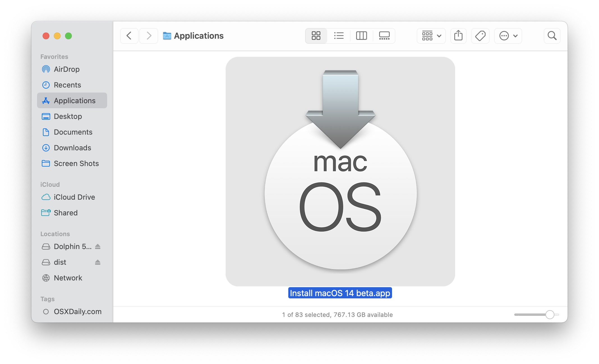Open the Tags editor icon in toolbar

click(x=480, y=36)
